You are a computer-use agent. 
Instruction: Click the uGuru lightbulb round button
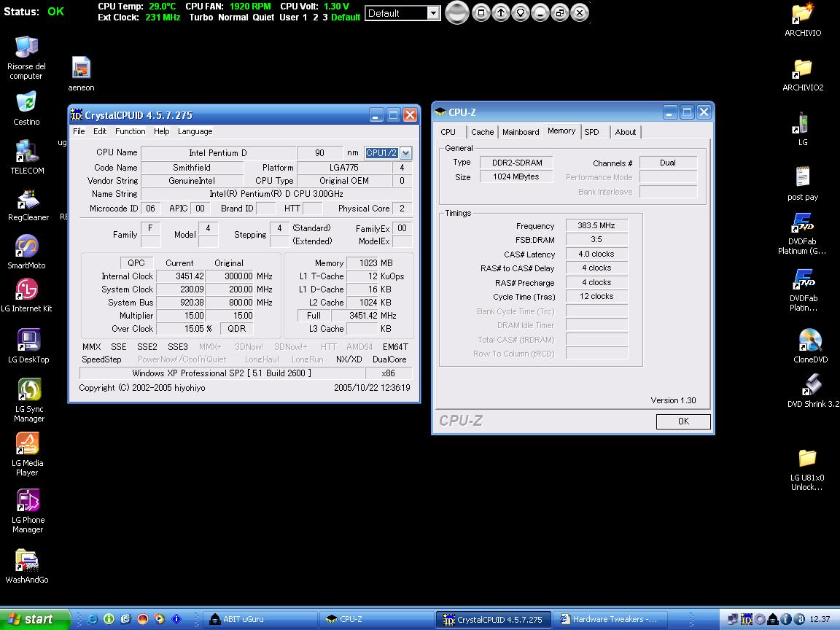point(520,12)
